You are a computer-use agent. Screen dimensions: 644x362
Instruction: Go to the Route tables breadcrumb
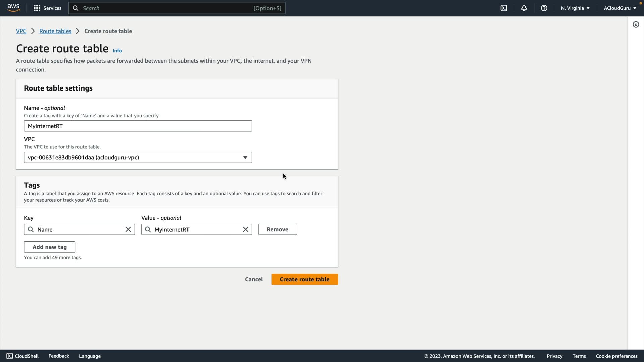(55, 31)
